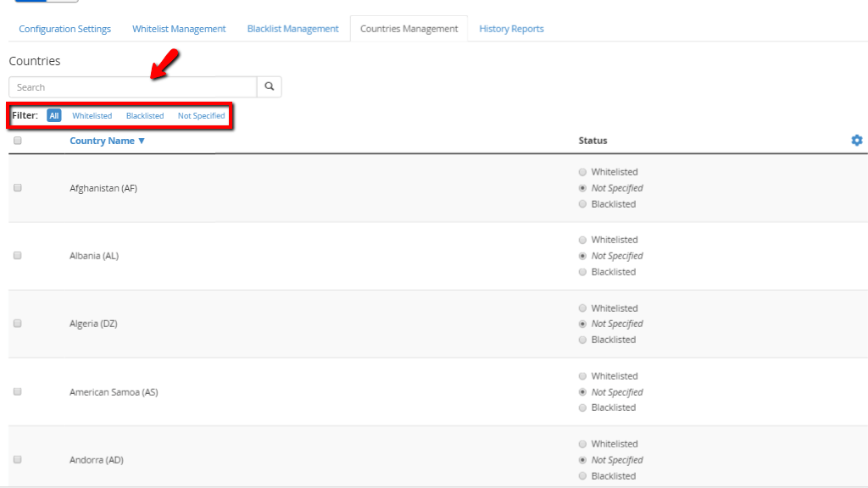
Task: Click the search magnifier button
Action: point(269,87)
